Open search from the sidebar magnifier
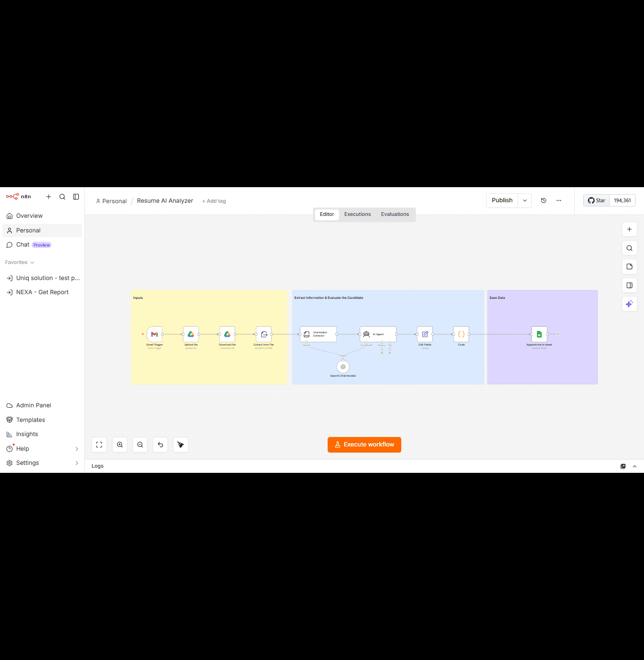Viewport: 644px width, 660px height. click(x=62, y=197)
